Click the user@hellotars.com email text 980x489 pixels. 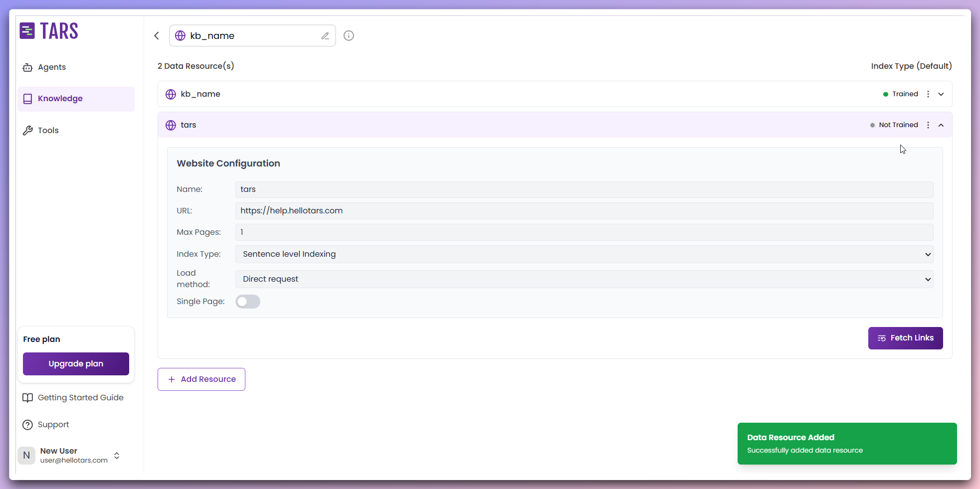pyautogui.click(x=74, y=461)
